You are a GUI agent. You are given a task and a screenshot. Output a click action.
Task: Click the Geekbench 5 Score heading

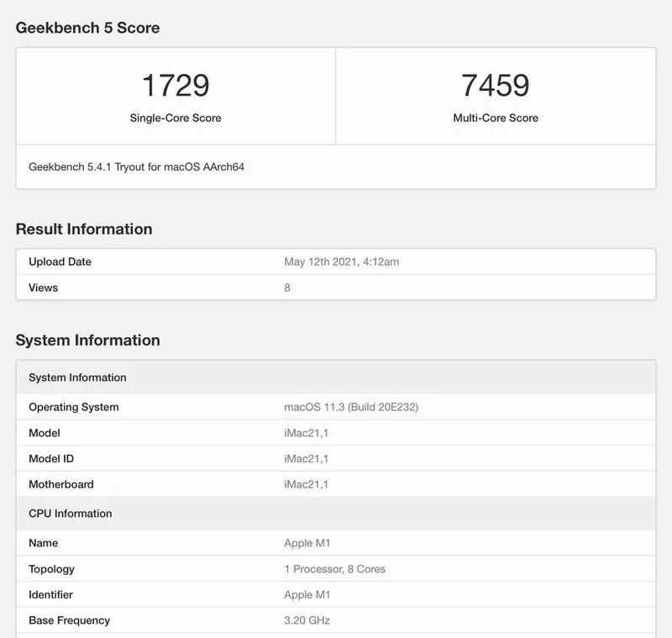pyautogui.click(x=87, y=28)
